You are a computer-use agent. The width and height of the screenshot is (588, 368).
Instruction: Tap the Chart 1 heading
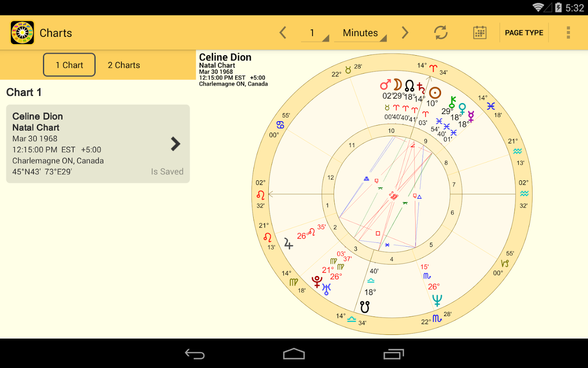pos(24,92)
